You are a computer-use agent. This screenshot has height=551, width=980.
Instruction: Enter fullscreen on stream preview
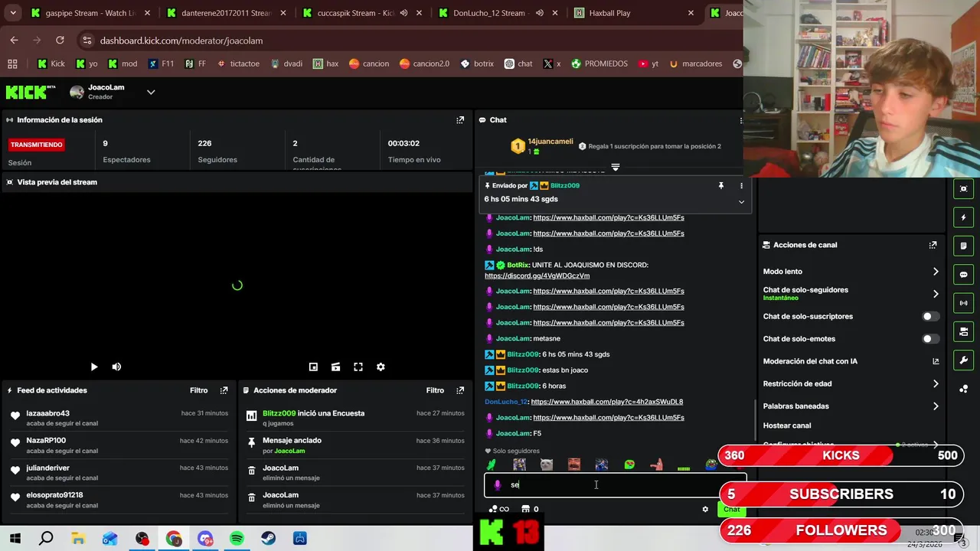[358, 367]
